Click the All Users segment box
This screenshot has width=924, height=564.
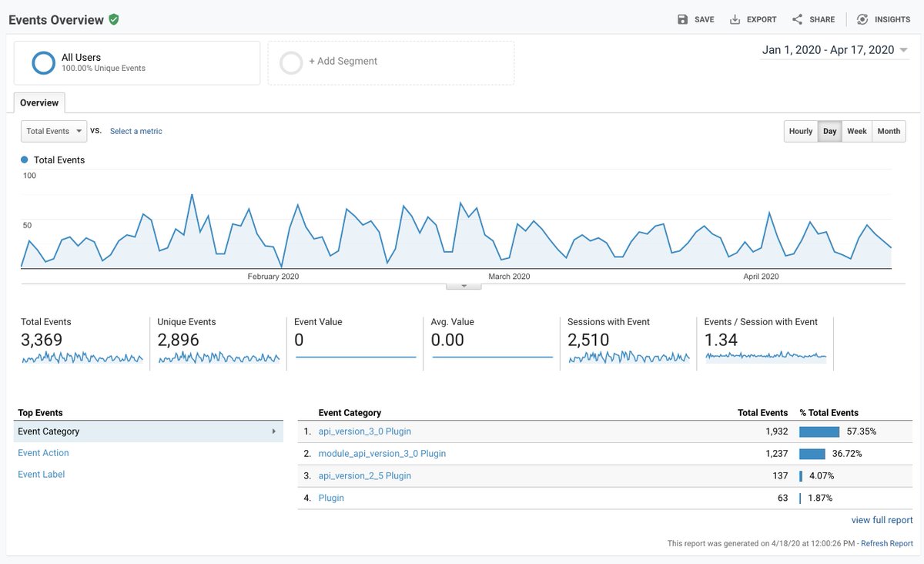pyautogui.click(x=137, y=63)
